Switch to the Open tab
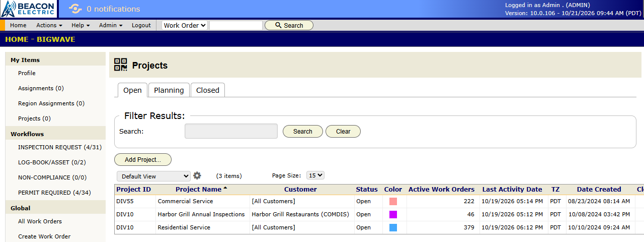This screenshot has height=242, width=644. click(132, 90)
